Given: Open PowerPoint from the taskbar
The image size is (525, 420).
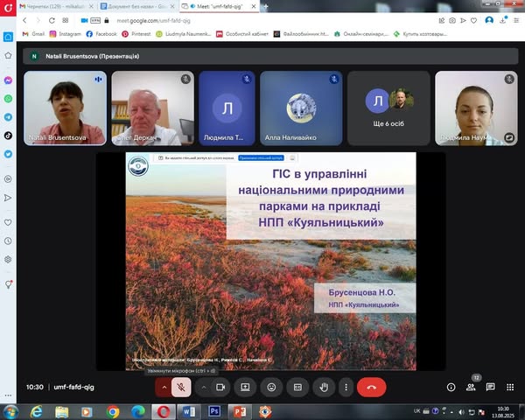Looking at the screenshot, I should [240, 411].
